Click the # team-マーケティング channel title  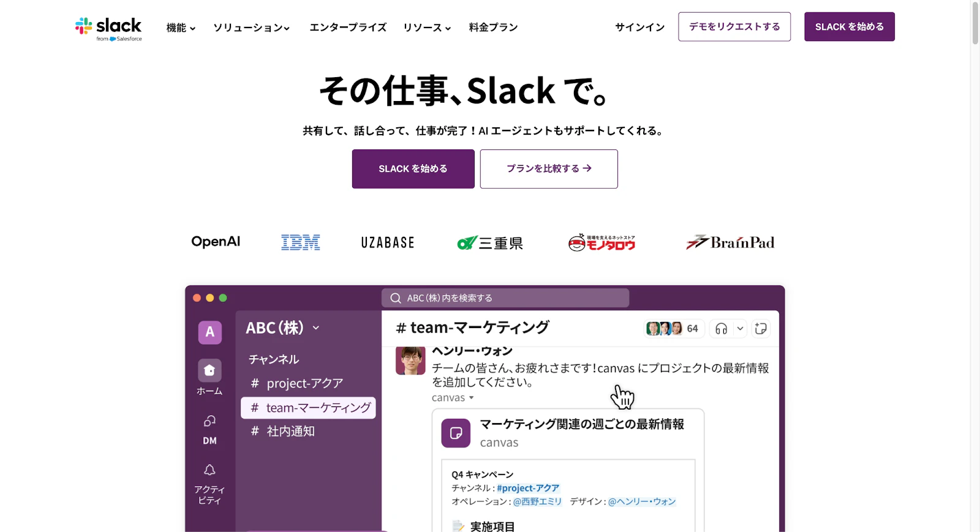[x=472, y=328]
